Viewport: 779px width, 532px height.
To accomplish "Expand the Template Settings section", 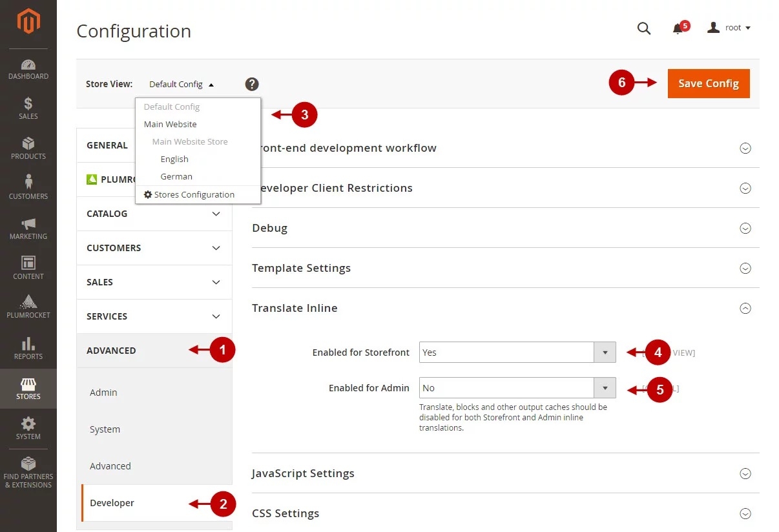I will pos(506,268).
